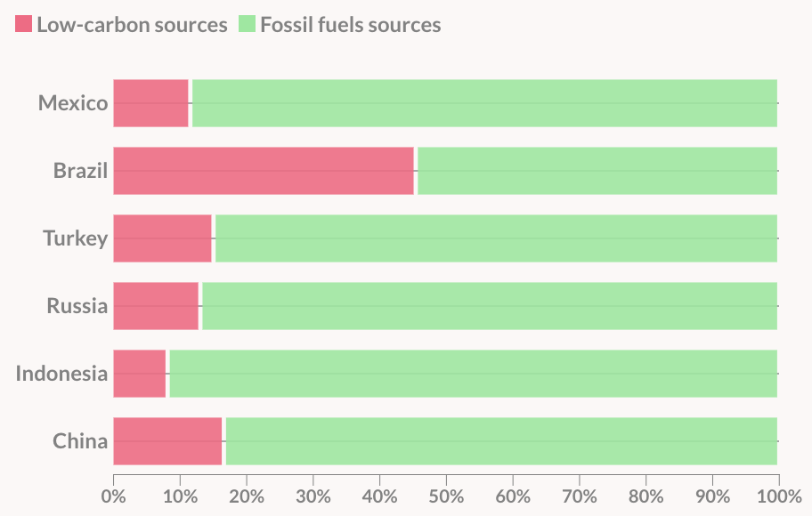812x516 pixels.
Task: Select Mexico's green fossil fuels bar
Action: point(484,103)
